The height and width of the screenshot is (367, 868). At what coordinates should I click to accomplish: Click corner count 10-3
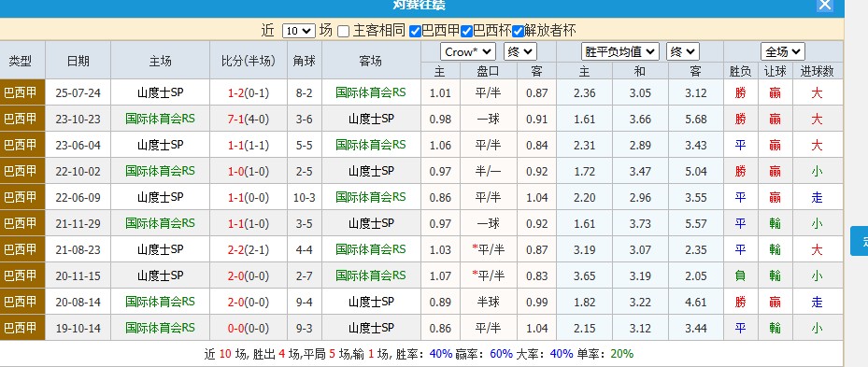click(x=304, y=198)
